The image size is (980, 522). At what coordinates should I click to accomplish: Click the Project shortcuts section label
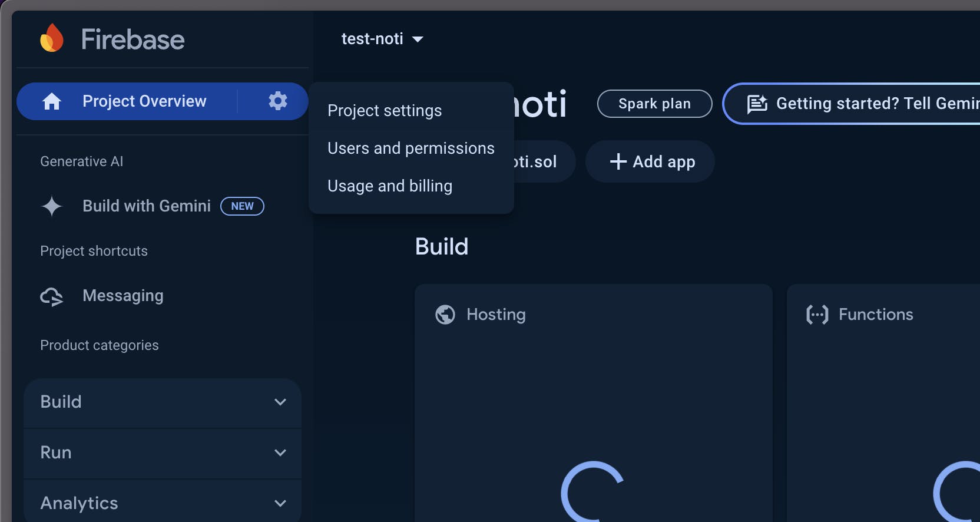pyautogui.click(x=94, y=251)
